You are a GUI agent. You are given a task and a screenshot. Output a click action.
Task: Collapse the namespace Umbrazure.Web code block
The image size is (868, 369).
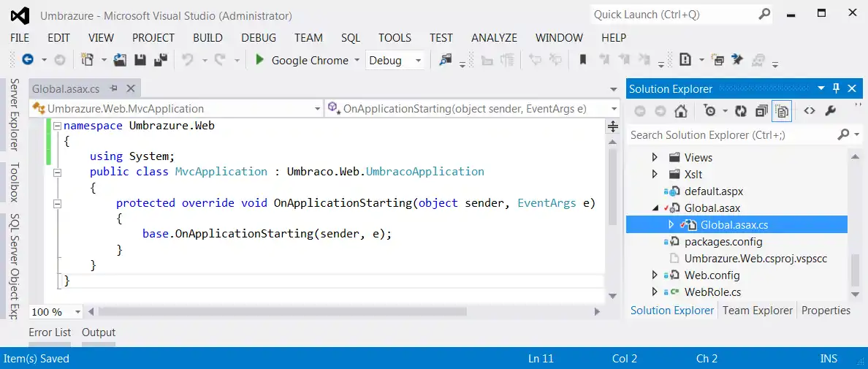coord(57,126)
